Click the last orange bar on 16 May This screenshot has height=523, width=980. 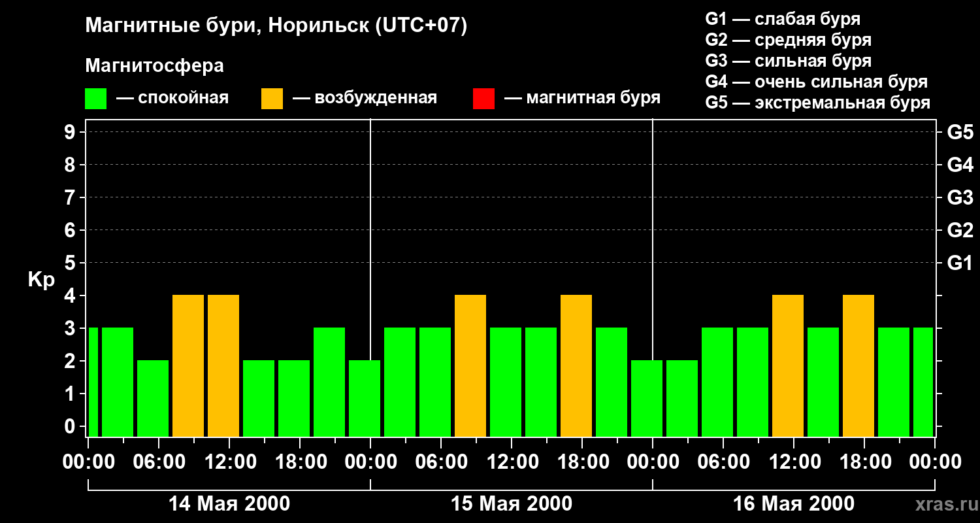[858, 365]
